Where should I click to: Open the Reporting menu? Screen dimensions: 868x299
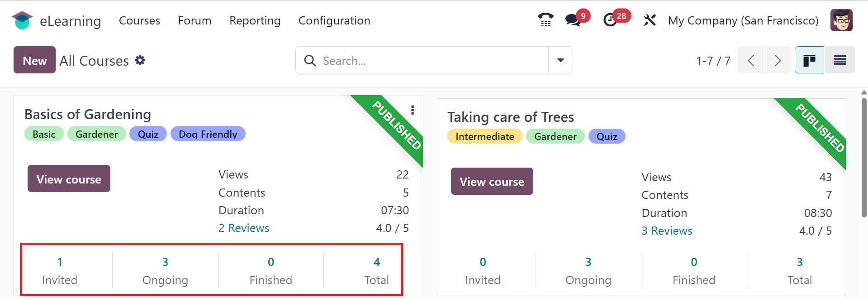[x=255, y=20]
